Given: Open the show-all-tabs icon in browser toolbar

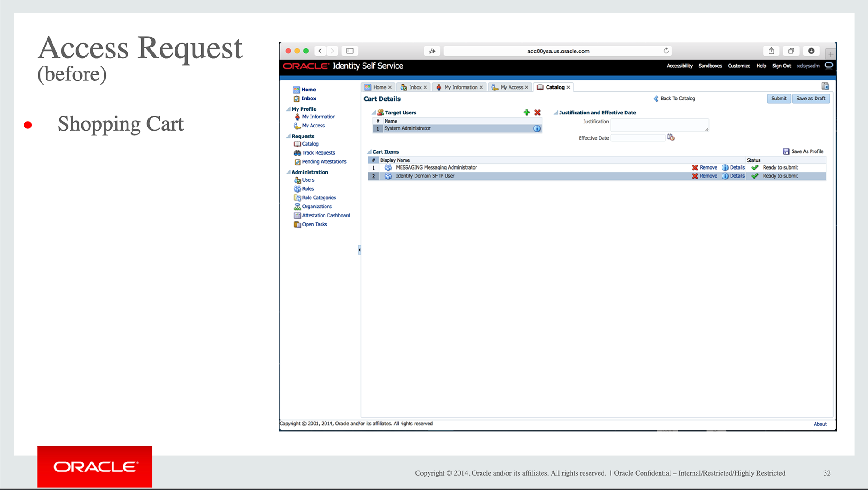Looking at the screenshot, I should coord(791,51).
